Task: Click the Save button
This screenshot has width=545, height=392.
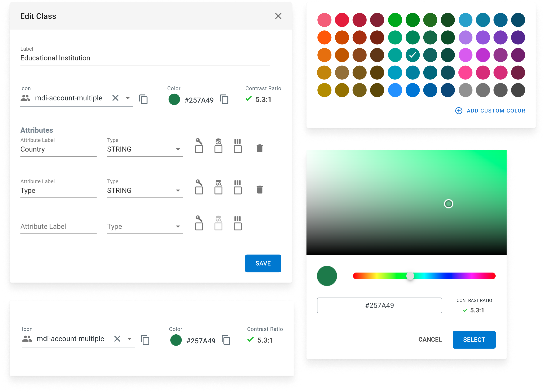Action: 263,263
